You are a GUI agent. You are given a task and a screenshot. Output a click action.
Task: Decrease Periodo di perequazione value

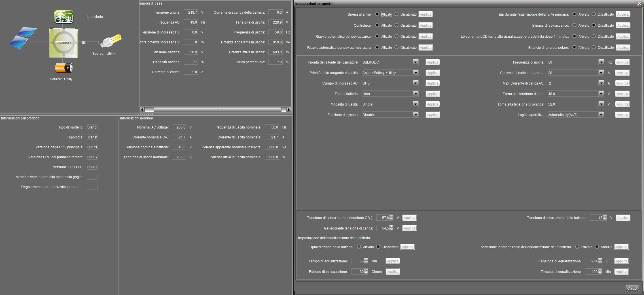click(366, 273)
